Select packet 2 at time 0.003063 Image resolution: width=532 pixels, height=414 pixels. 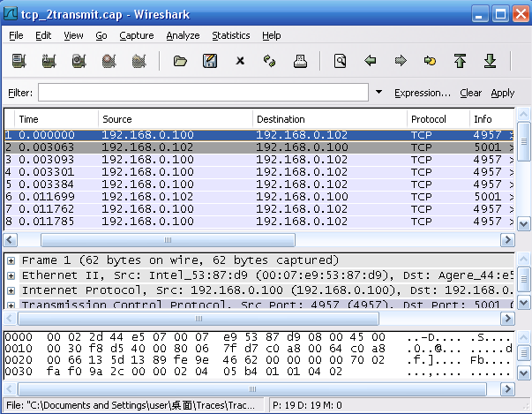(259, 147)
